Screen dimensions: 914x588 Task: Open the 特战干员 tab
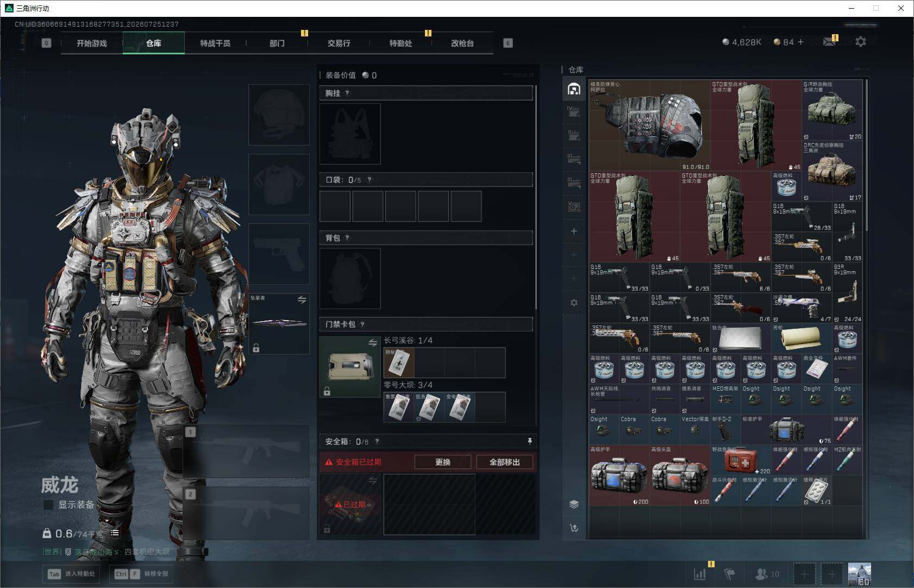tap(215, 43)
